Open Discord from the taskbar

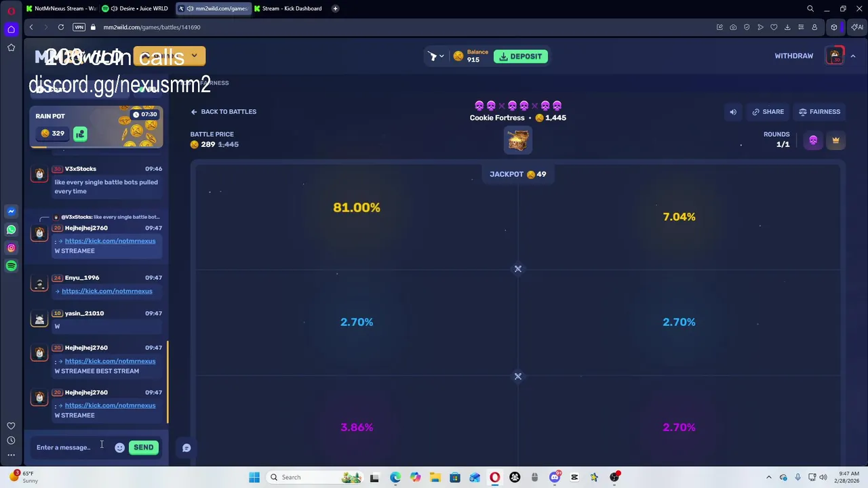(x=555, y=477)
